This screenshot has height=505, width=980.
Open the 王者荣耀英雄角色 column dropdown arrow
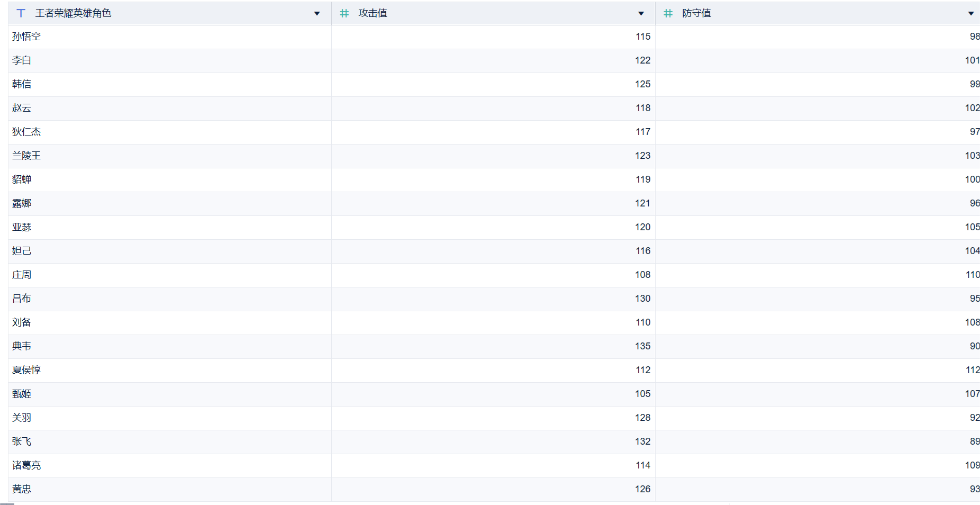(317, 14)
